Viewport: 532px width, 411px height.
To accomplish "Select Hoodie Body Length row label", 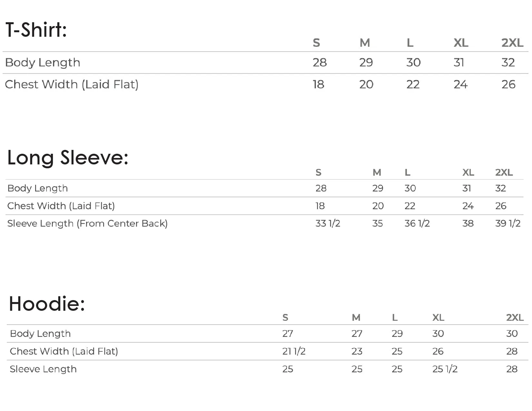I will [x=40, y=334].
